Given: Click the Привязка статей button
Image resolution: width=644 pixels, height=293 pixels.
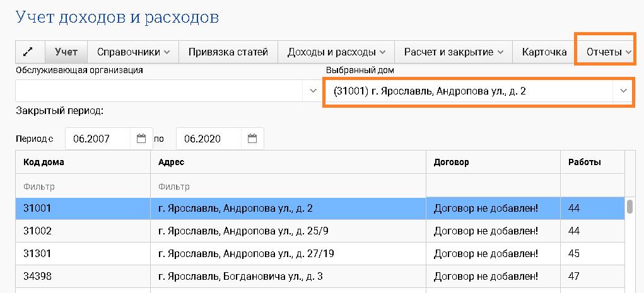Looking at the screenshot, I should [x=228, y=52].
